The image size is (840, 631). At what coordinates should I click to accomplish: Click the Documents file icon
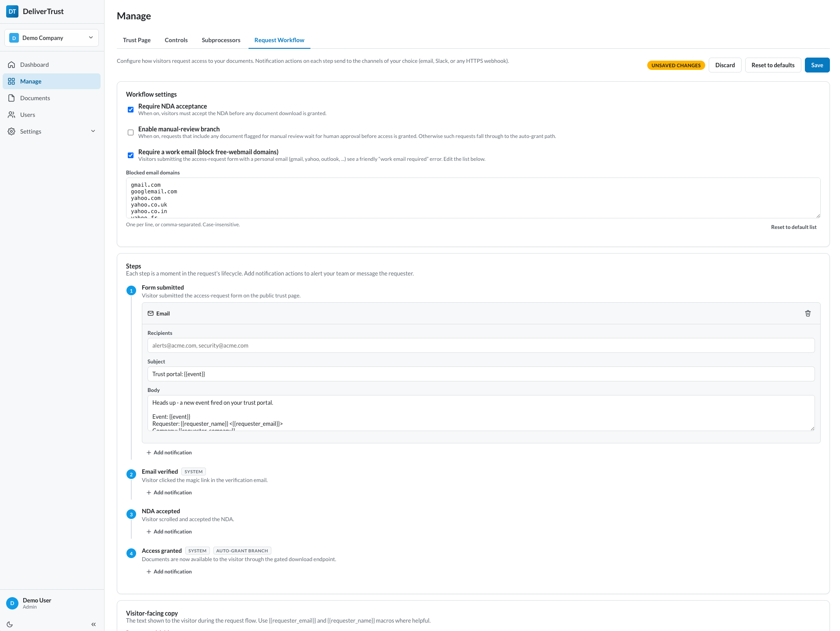pyautogui.click(x=11, y=98)
